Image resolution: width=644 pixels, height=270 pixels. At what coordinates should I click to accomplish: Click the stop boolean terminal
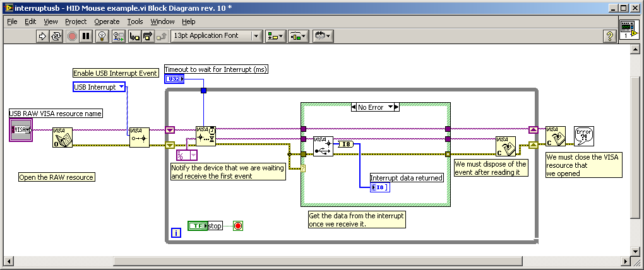[198, 225]
